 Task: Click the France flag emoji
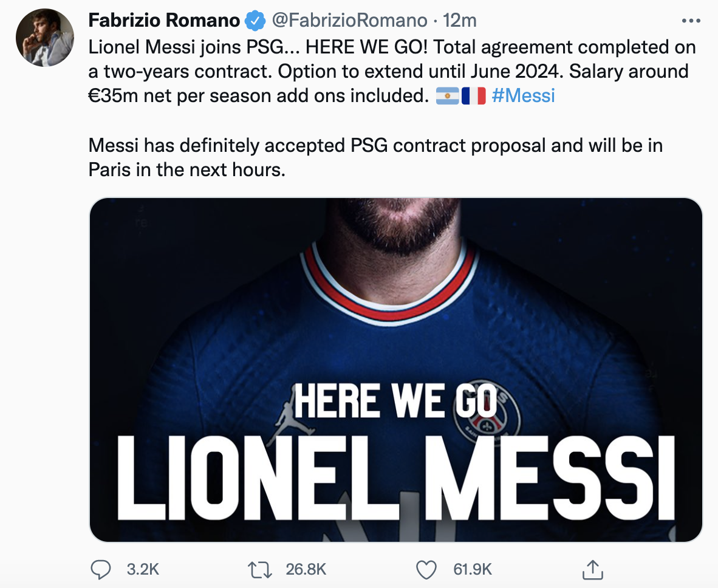[474, 96]
